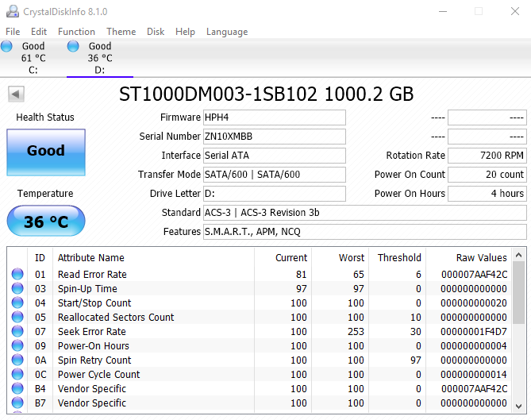Click the attribute list scrollbar thumb
The image size is (531, 420).
pyautogui.click(x=518, y=293)
